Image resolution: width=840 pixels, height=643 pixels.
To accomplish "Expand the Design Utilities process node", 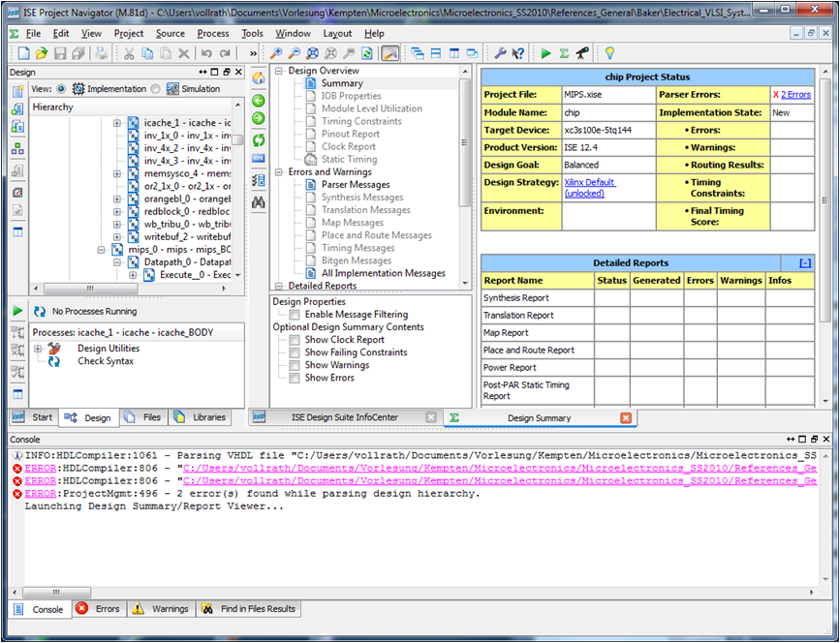I will coord(38,349).
